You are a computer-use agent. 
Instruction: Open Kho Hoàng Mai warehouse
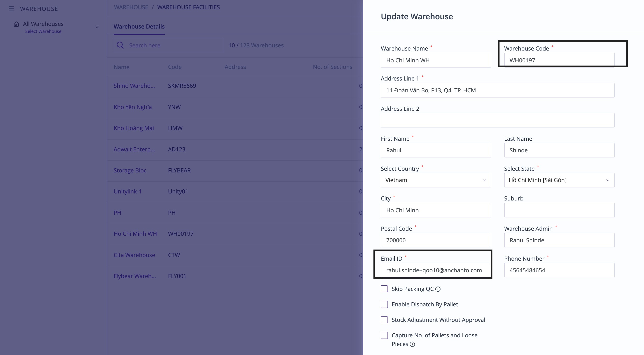click(134, 128)
